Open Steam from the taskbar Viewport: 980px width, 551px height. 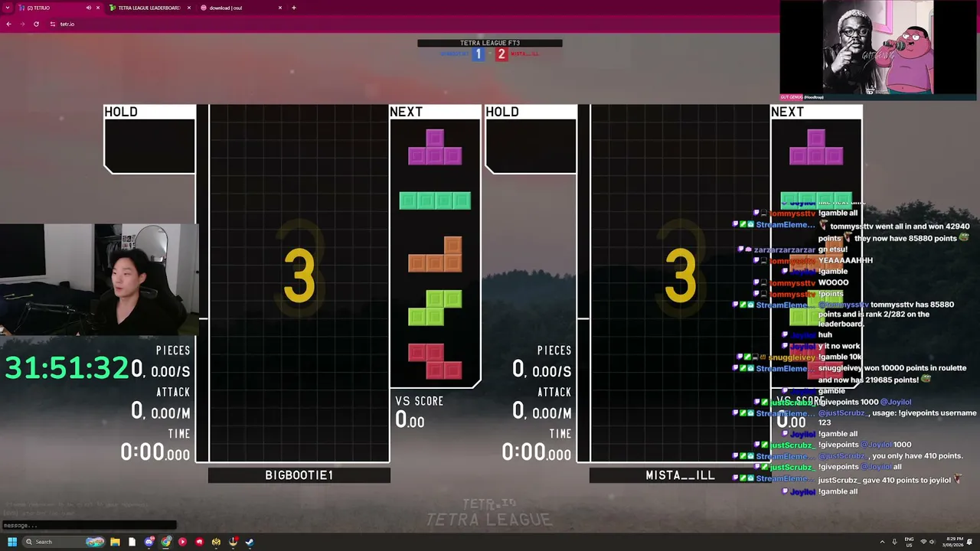250,542
